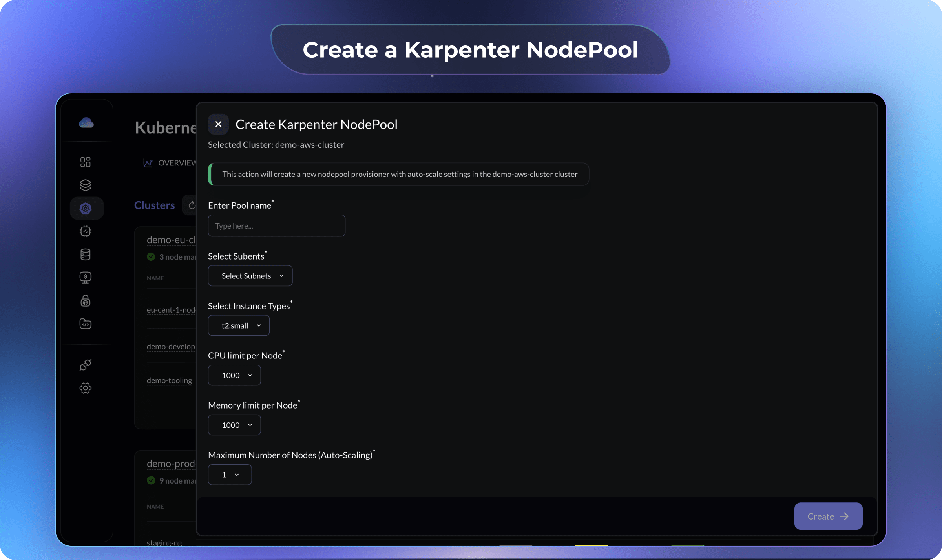Open the demo-tooling cluster link
942x560 pixels.
click(x=169, y=380)
